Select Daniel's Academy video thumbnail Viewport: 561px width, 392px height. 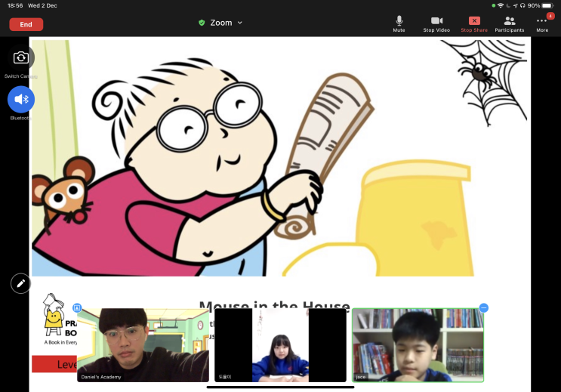point(143,345)
